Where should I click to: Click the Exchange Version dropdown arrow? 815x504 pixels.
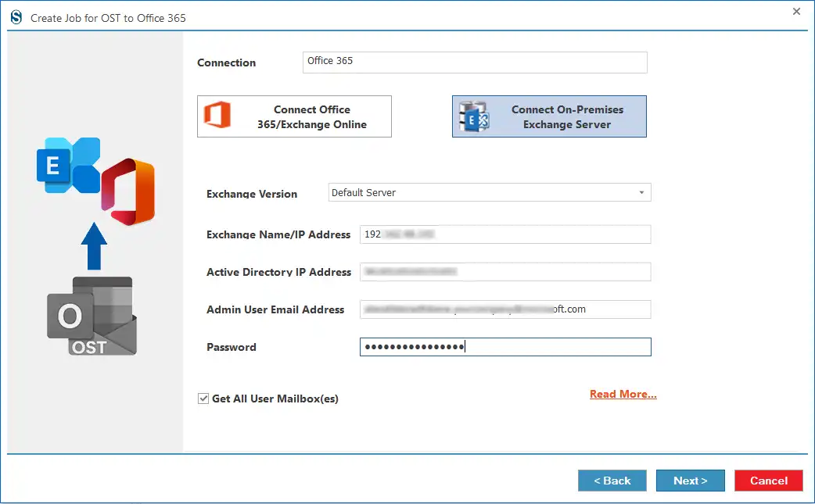click(x=641, y=192)
